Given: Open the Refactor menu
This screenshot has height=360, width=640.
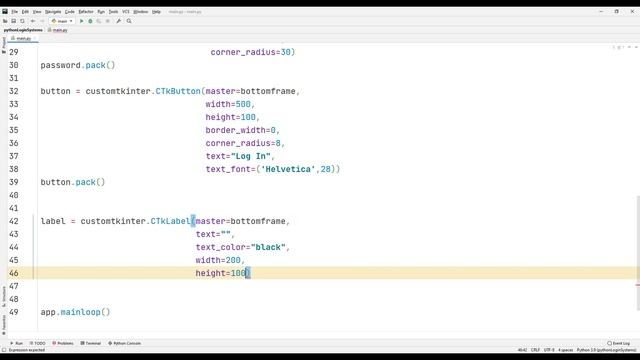Looking at the screenshot, I should [86, 12].
